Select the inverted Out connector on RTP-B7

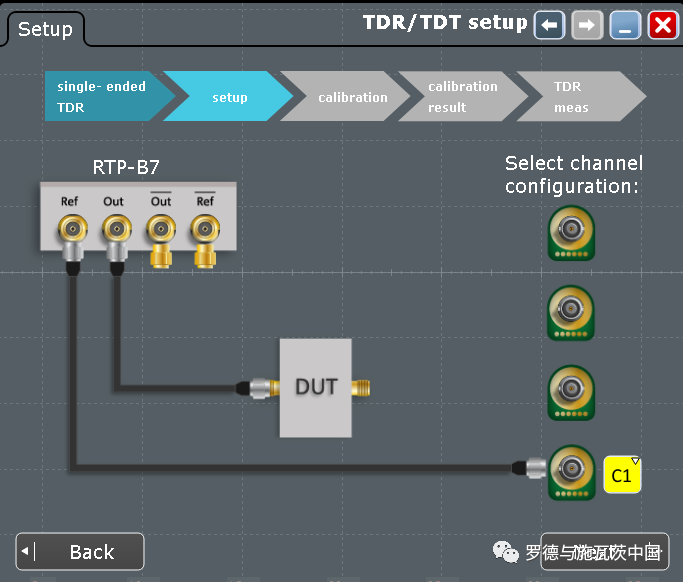tap(161, 233)
